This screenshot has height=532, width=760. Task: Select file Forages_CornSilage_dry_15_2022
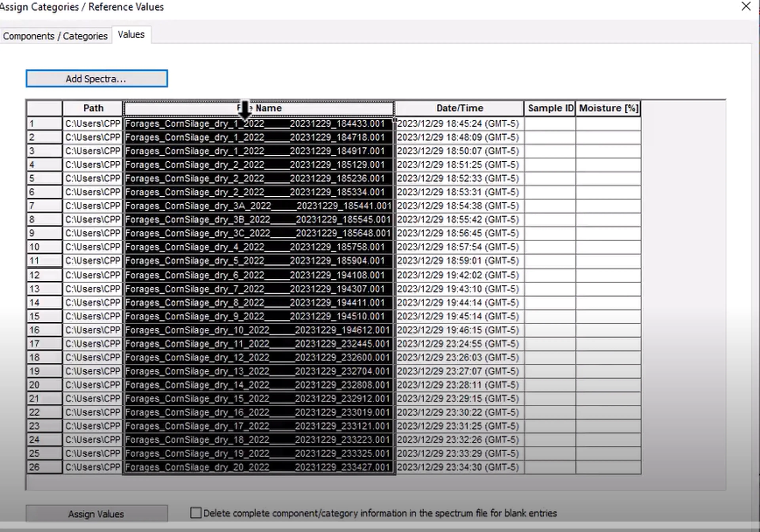point(259,399)
